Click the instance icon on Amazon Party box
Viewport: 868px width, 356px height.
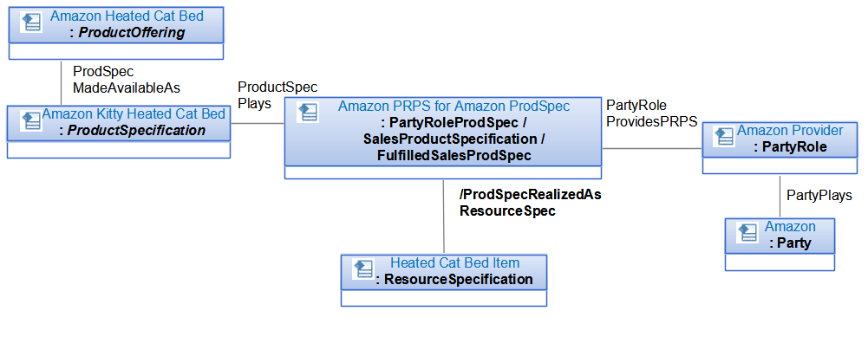coord(747,233)
